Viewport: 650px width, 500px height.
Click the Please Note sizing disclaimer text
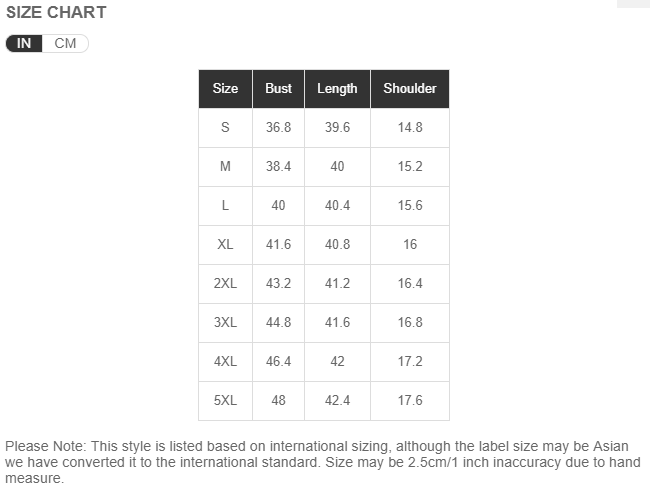click(x=323, y=462)
